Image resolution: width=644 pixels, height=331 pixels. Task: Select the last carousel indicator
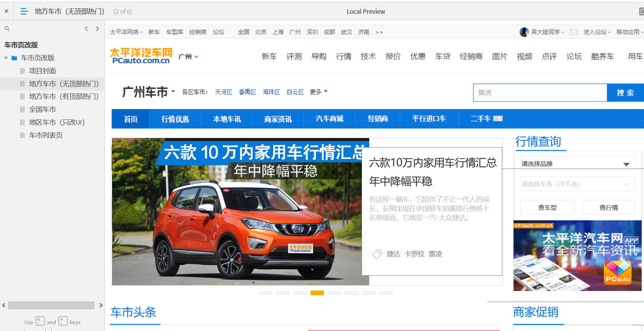click(x=386, y=293)
